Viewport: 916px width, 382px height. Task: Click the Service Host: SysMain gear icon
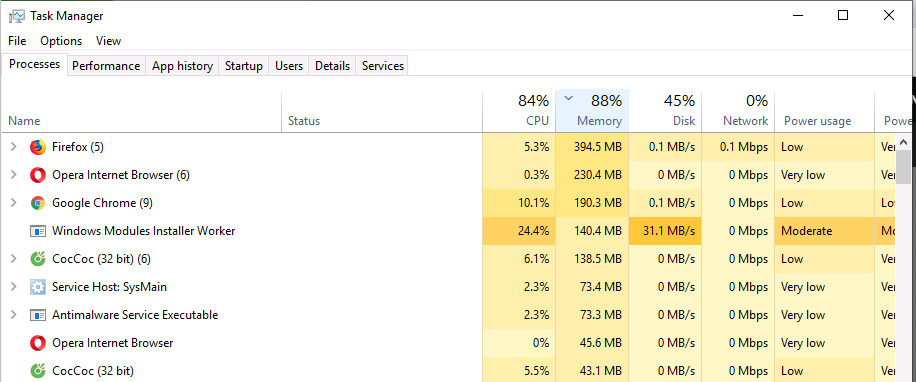[x=37, y=287]
